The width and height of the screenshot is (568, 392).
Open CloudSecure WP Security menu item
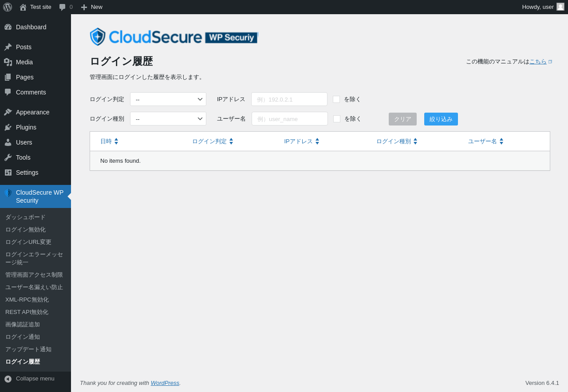click(x=35, y=196)
